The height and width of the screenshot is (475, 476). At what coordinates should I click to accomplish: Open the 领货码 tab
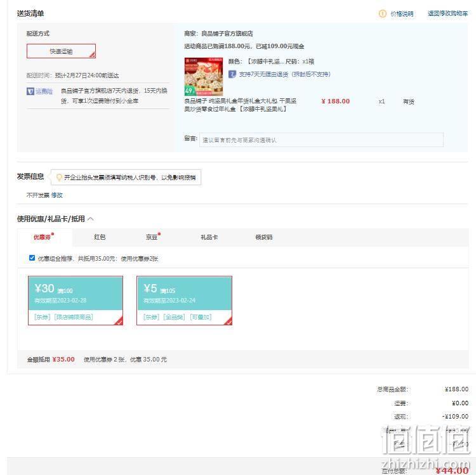pos(264,237)
